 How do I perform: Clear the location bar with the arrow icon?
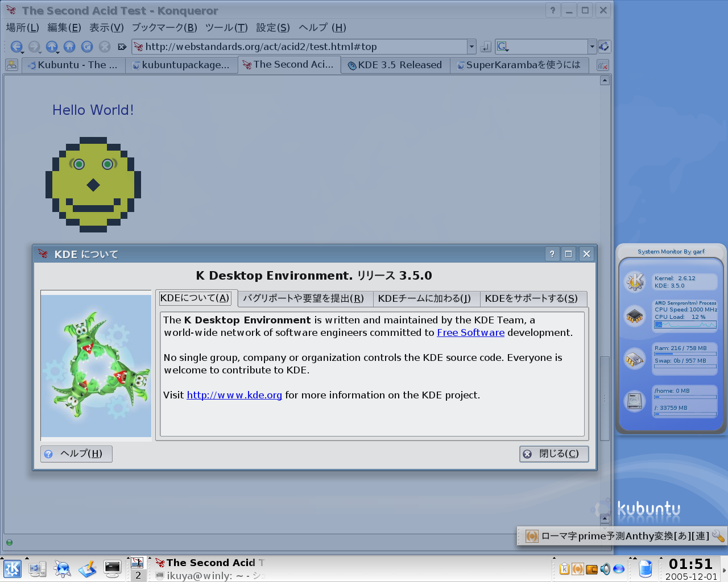click(x=122, y=47)
